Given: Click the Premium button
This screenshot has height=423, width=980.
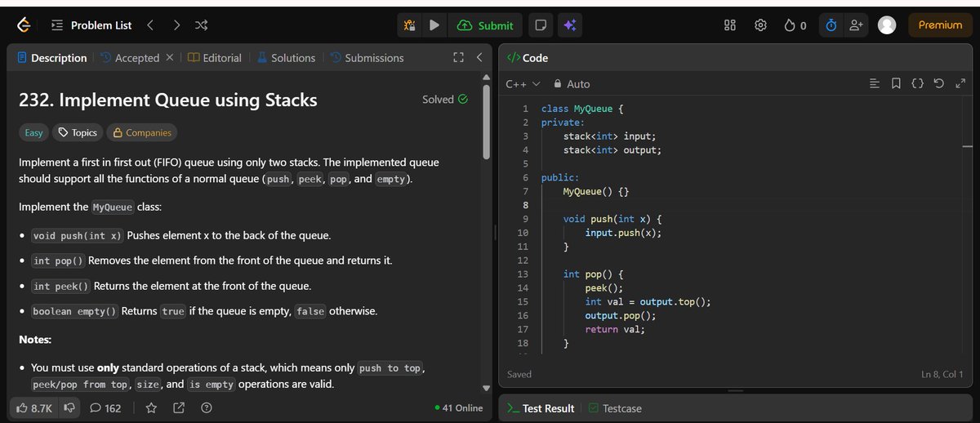Looking at the screenshot, I should point(940,25).
